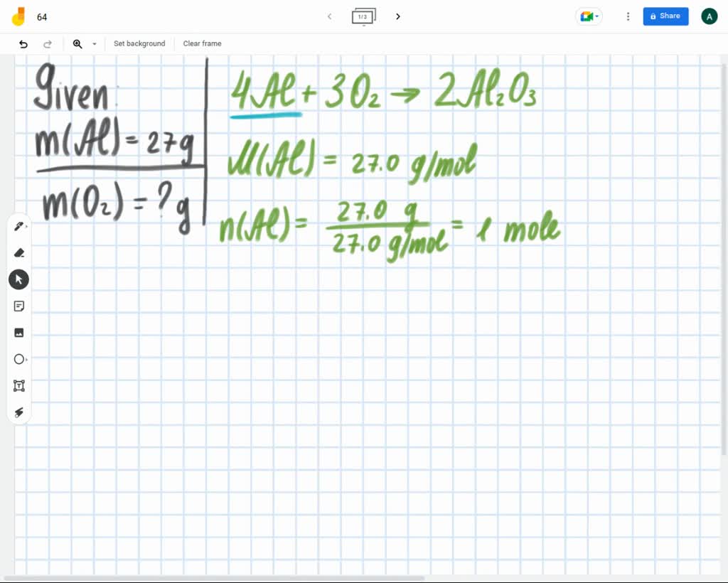
Task: Undo the last drawing action
Action: (x=23, y=43)
